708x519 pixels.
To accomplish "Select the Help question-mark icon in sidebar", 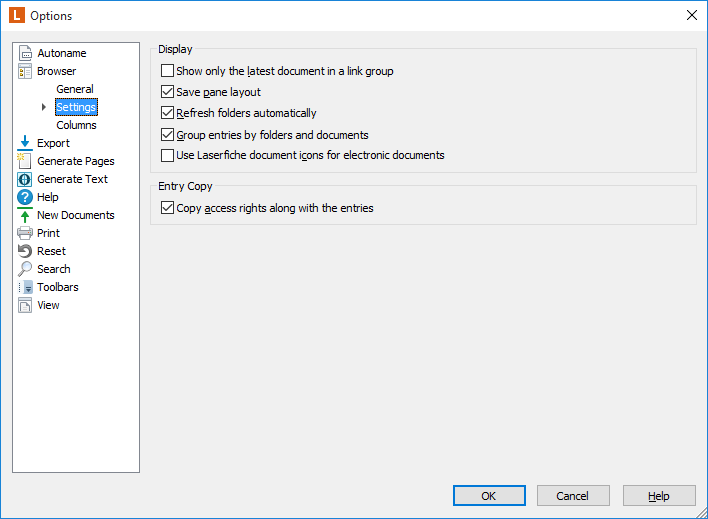I will tap(25, 197).
